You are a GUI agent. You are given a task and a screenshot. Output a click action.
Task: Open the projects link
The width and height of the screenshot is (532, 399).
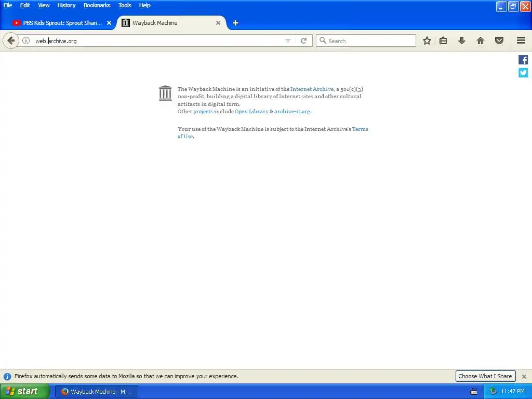click(203, 111)
